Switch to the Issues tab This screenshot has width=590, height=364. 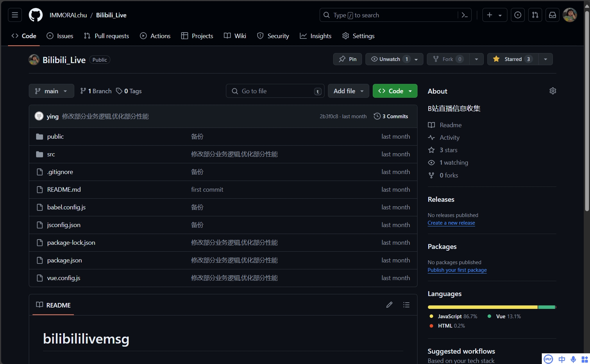(x=60, y=36)
